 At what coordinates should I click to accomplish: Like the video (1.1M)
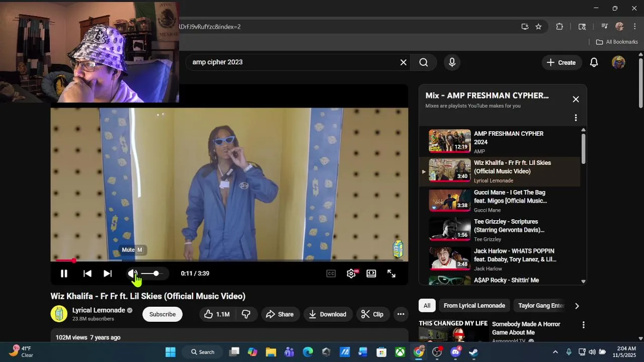217,314
